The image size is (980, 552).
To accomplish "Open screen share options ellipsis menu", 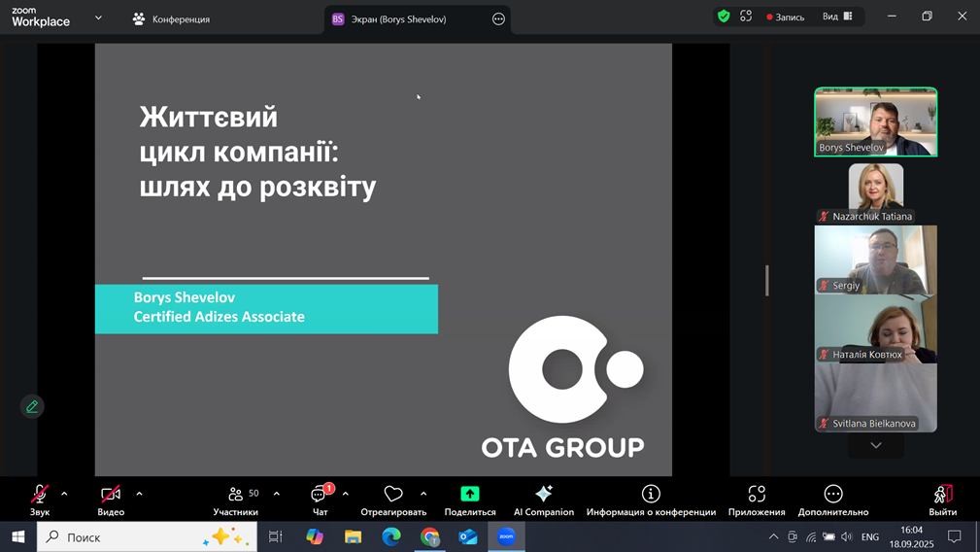I will [x=498, y=18].
